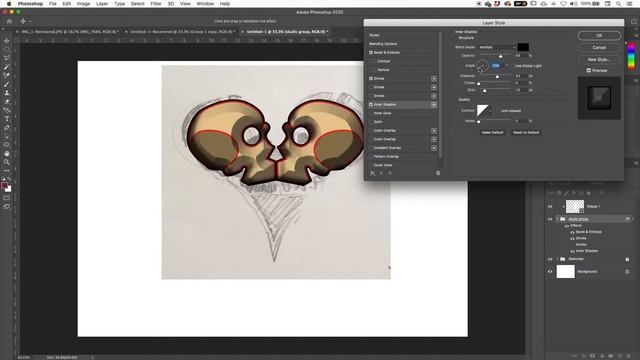Select the Type tool
The width and height of the screenshot is (640, 360).
pos(7,119)
